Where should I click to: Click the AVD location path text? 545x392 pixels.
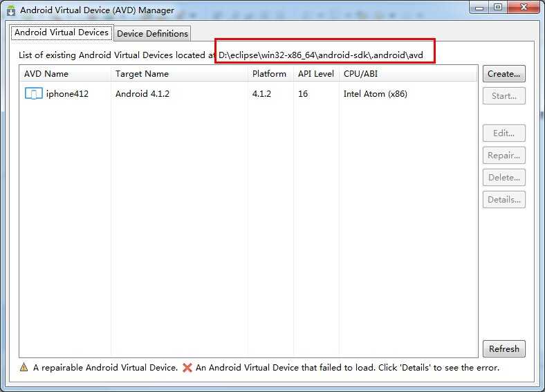click(x=320, y=55)
